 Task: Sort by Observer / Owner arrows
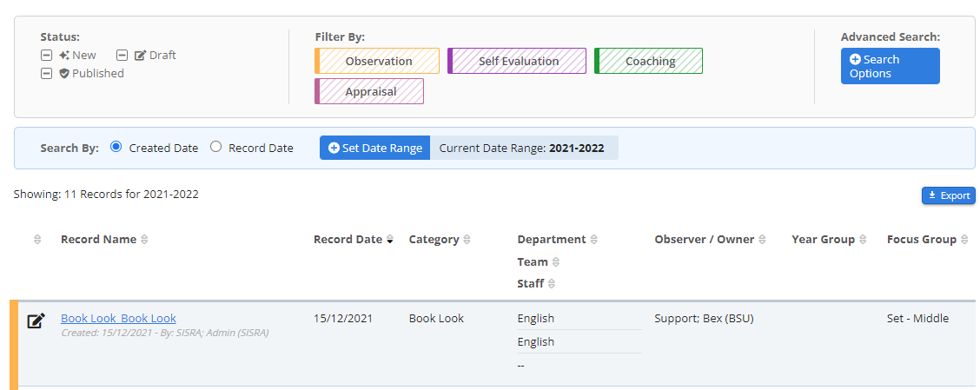[x=762, y=240]
